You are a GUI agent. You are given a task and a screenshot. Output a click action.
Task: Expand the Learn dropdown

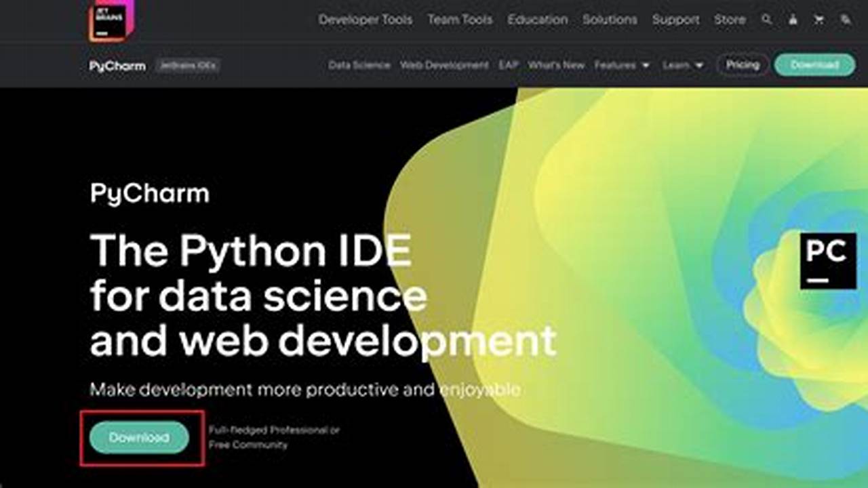coord(678,65)
